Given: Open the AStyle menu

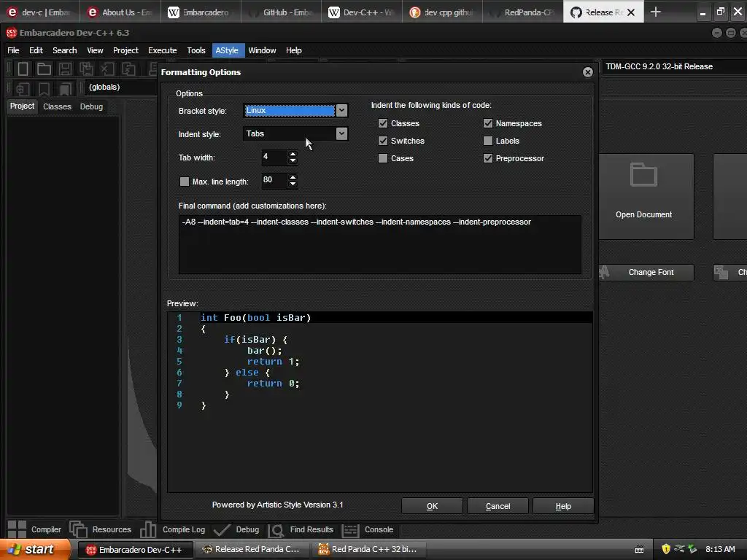Looking at the screenshot, I should click(227, 50).
